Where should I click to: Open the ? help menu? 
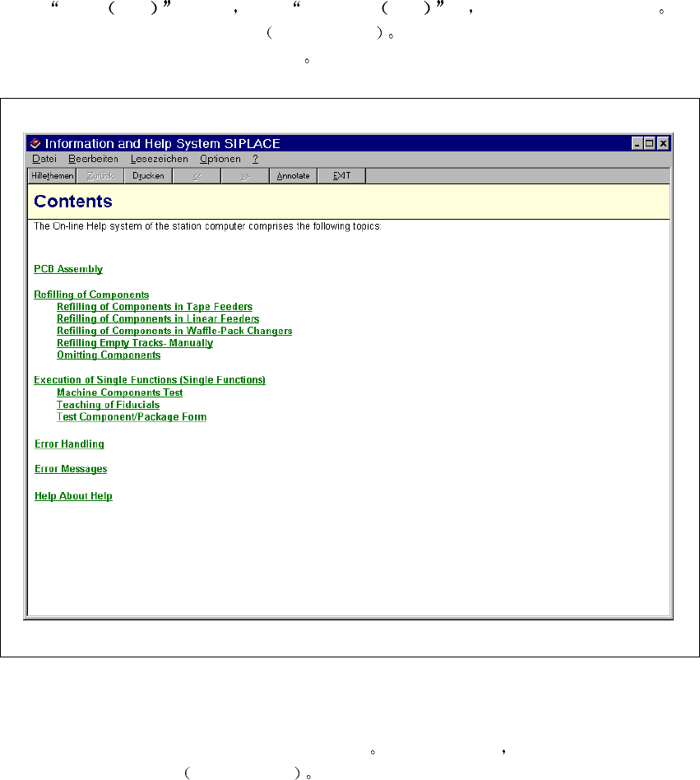[x=255, y=159]
